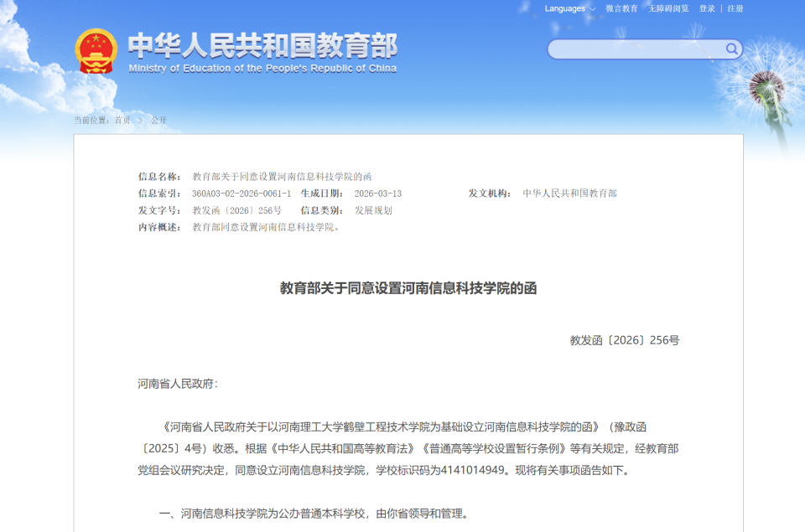Click paragraph 一、河南信息科技学院为公办普通本科学校
805x532 pixels.
314,514
